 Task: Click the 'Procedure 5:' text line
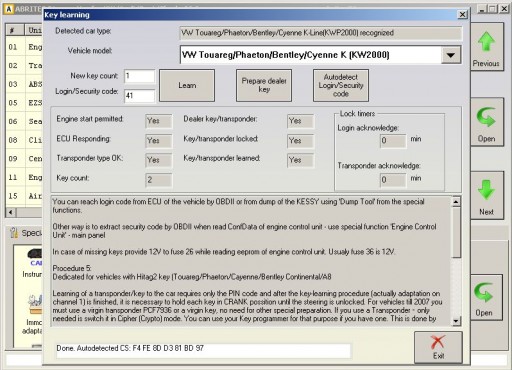(x=72, y=268)
